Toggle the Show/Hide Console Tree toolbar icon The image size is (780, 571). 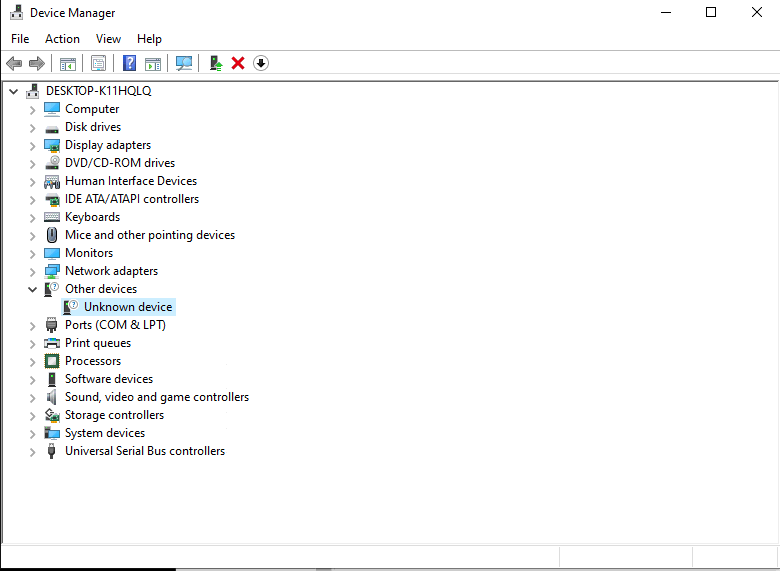coord(68,64)
